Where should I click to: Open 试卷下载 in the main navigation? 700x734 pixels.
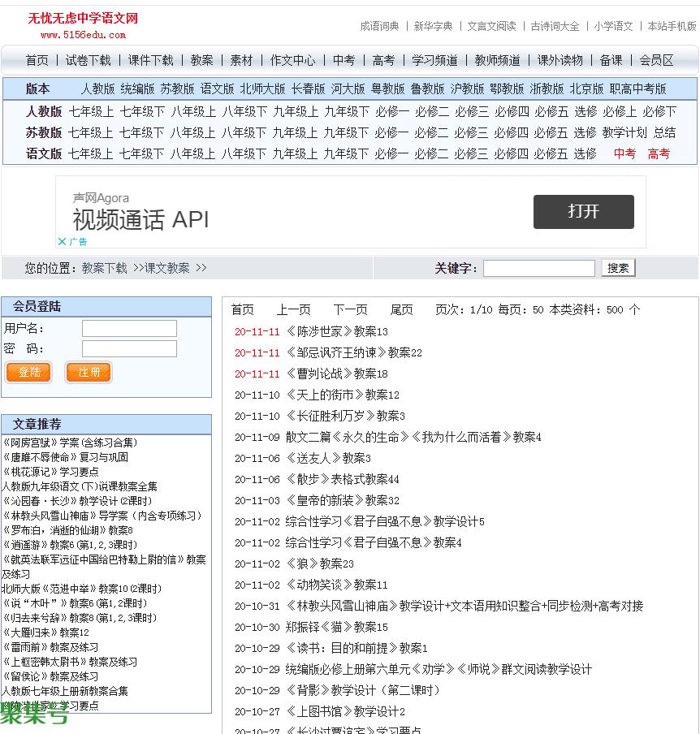88,60
